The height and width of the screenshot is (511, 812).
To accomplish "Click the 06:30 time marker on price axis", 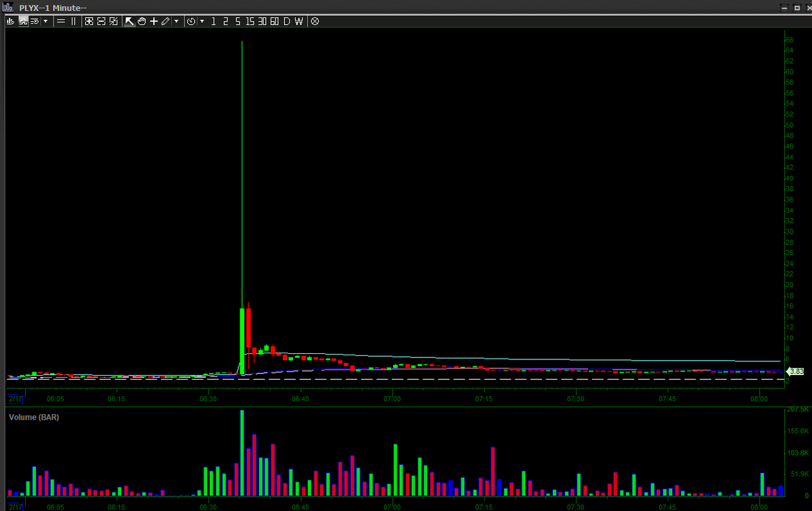I will tap(208, 399).
